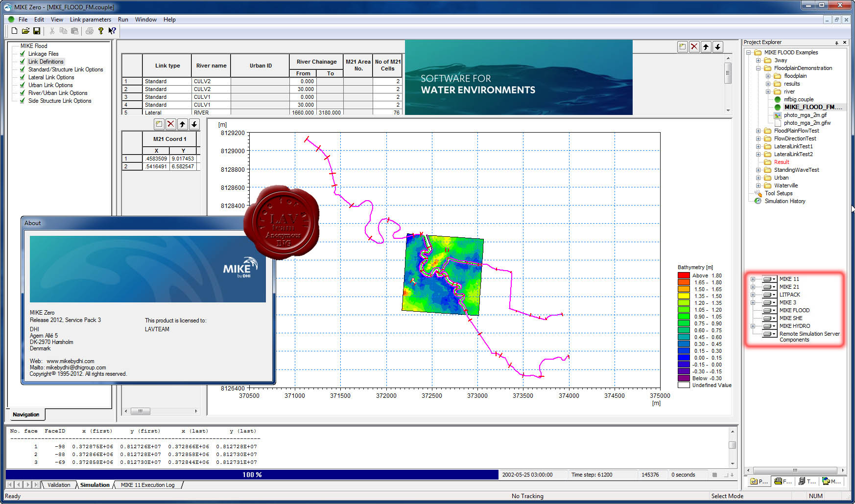Expand the FloodPlainFlowTest folder
The width and height of the screenshot is (855, 504).
point(758,131)
